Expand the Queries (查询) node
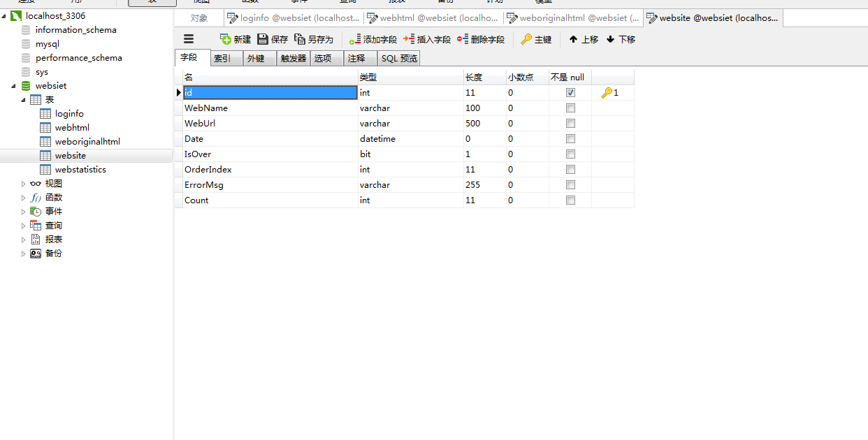 pos(23,225)
